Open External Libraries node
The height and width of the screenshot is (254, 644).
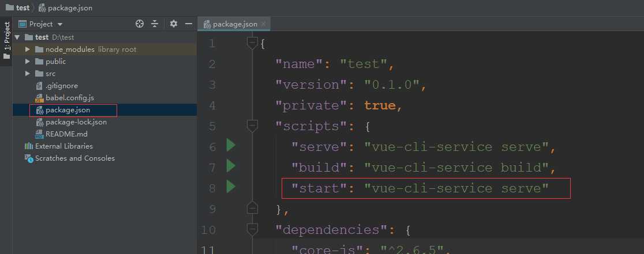pos(64,146)
